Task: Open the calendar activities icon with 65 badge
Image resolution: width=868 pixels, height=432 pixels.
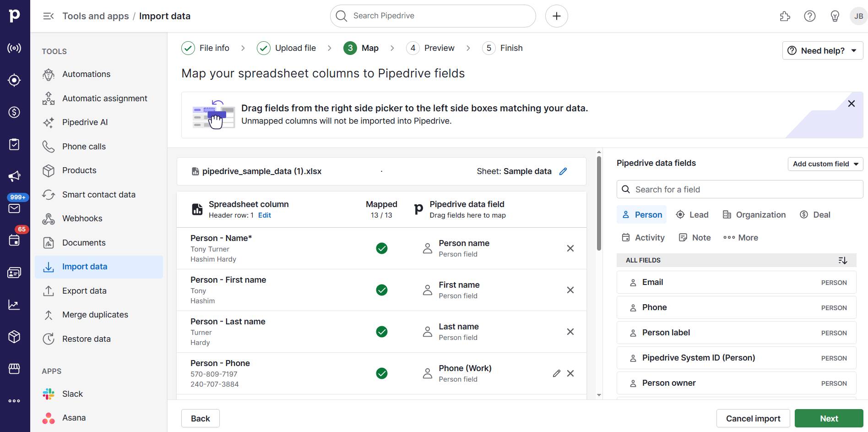Action: 14,241
